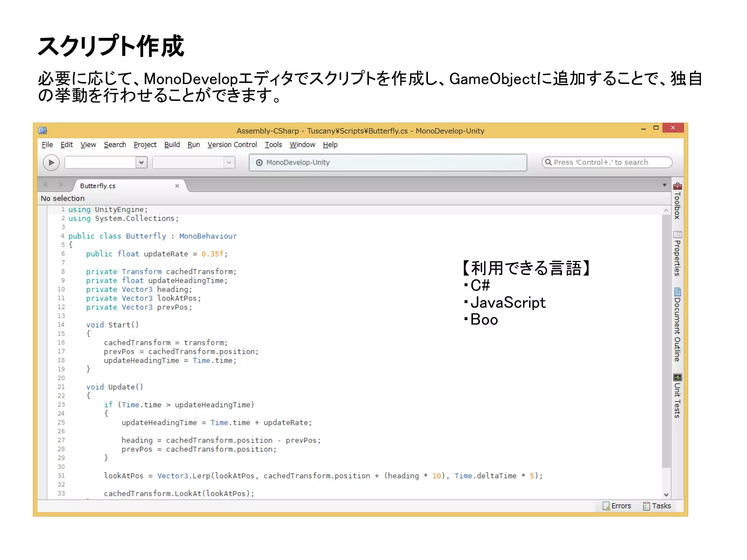
Task: Open the File menu
Action: pos(47,145)
